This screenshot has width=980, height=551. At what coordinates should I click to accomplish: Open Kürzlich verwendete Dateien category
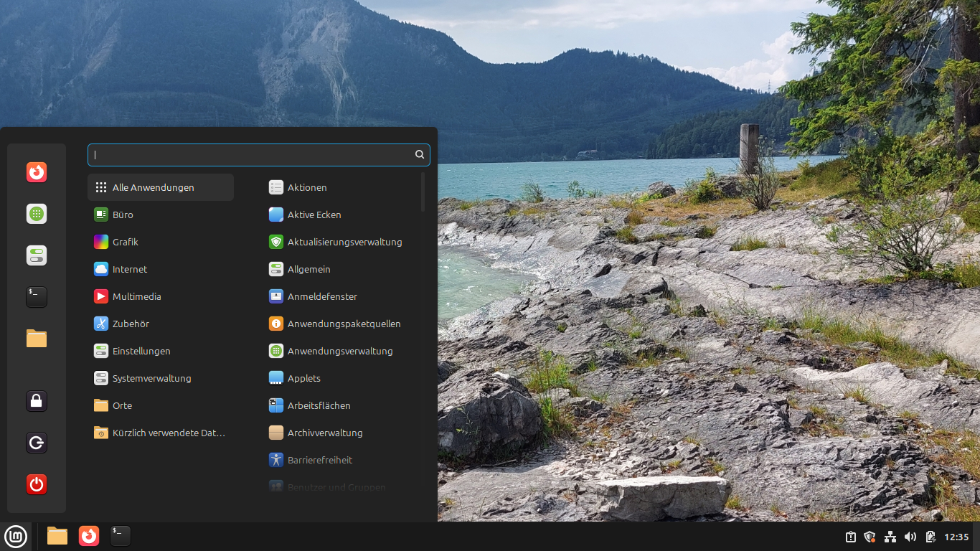(161, 433)
